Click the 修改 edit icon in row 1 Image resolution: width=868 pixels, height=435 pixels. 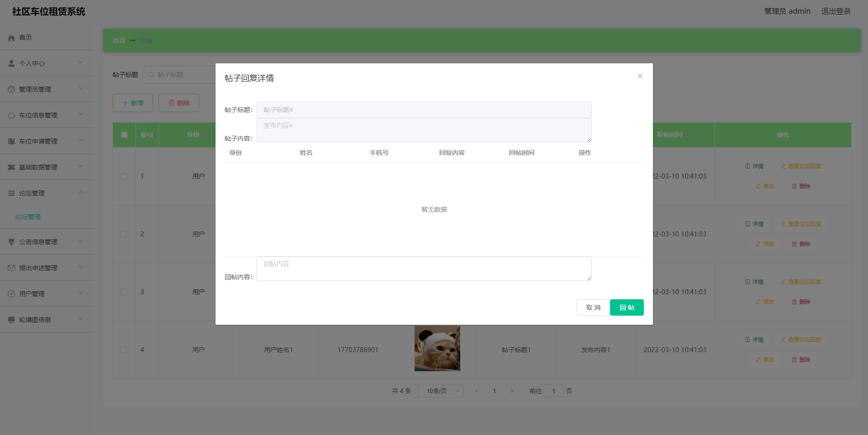758,186
